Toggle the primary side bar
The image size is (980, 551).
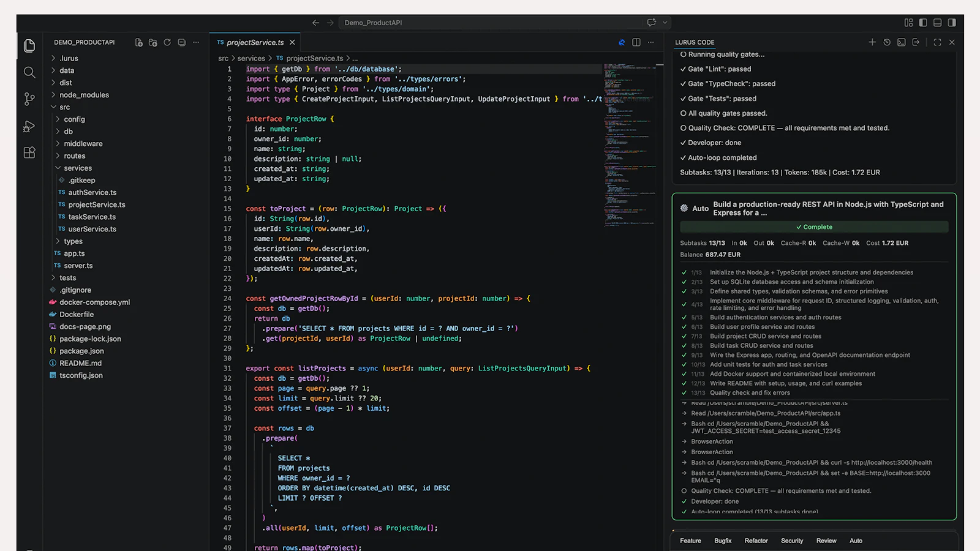pyautogui.click(x=923, y=23)
